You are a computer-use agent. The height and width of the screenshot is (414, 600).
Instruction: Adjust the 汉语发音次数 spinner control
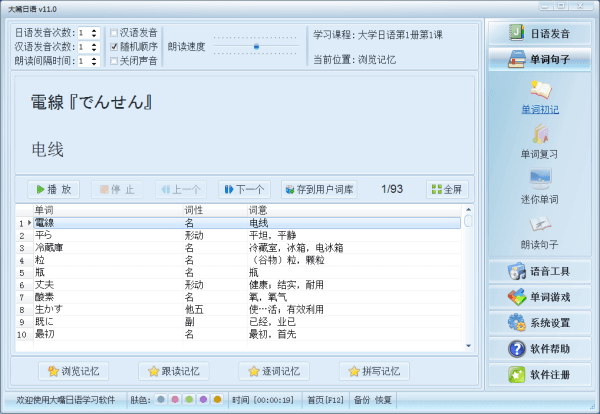point(96,47)
